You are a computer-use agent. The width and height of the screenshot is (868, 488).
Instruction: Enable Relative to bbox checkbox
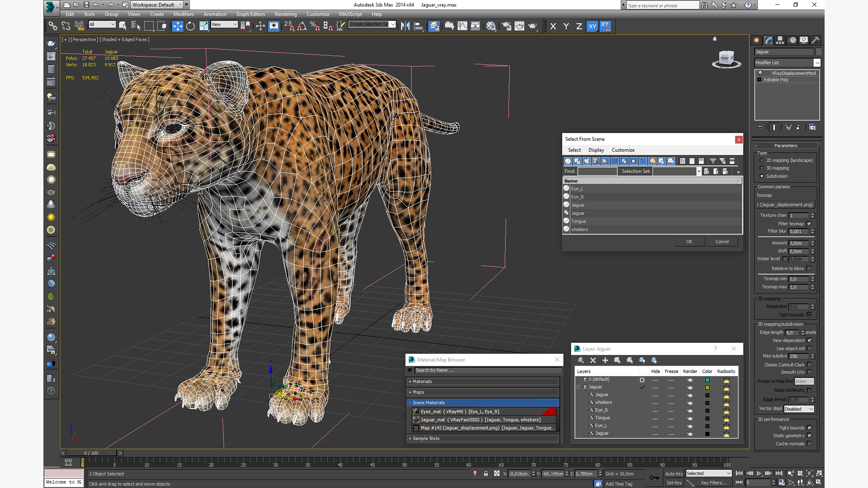[809, 268]
